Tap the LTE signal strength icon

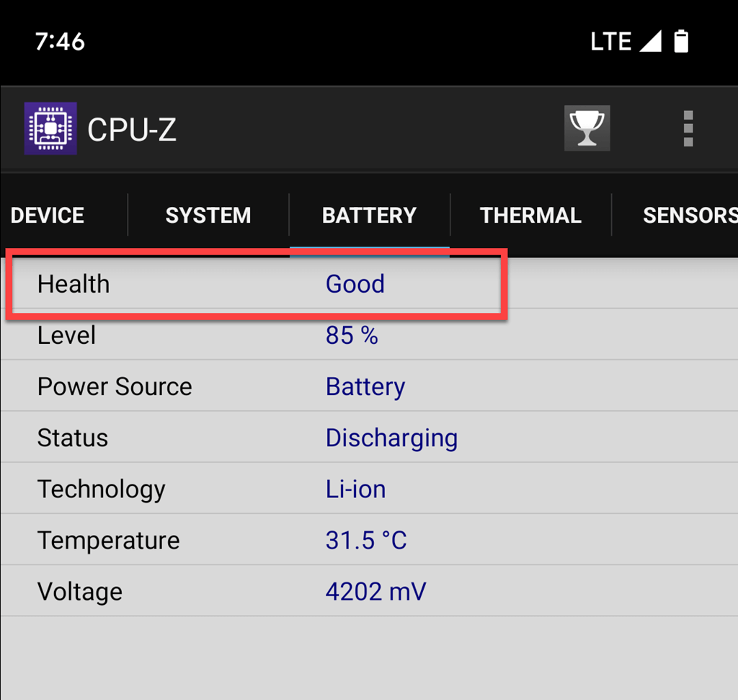650,41
